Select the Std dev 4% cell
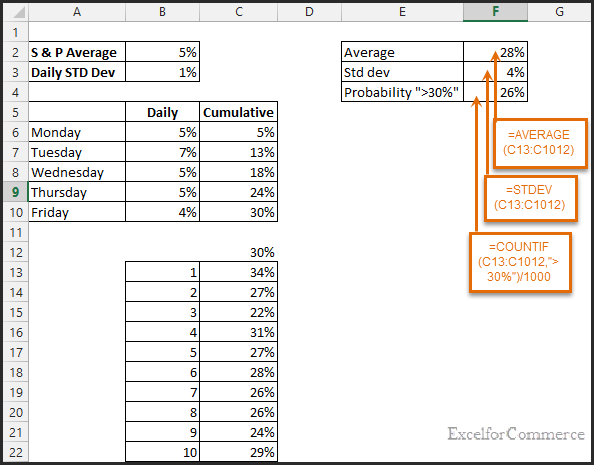Image resolution: width=594 pixels, height=465 pixels. point(495,72)
